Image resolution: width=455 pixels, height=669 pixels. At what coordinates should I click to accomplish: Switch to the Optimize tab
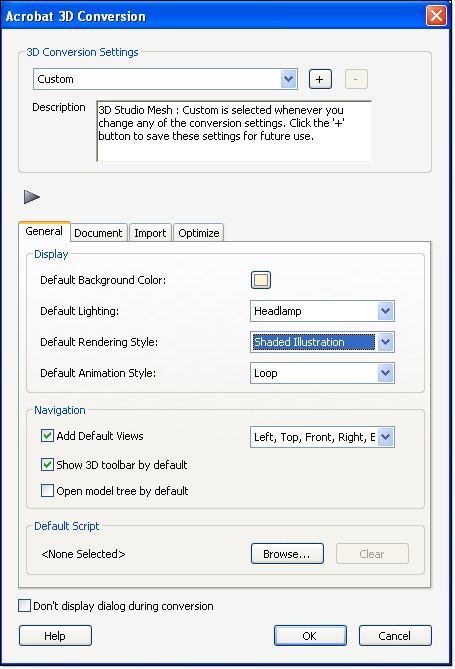198,233
